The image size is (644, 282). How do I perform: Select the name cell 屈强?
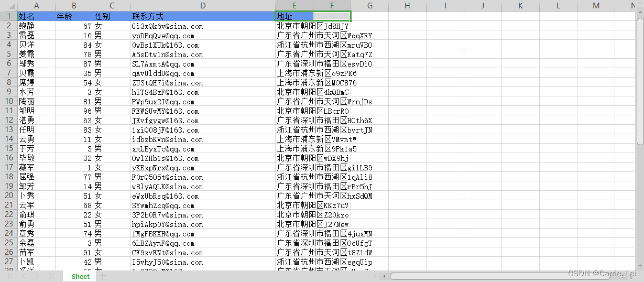[x=36, y=177]
